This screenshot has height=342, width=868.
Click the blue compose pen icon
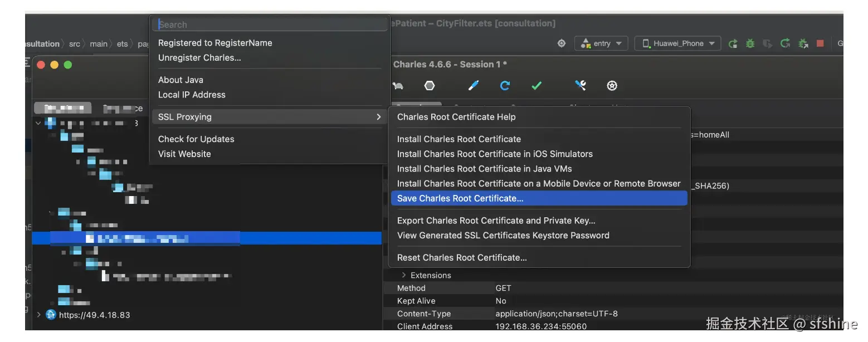pyautogui.click(x=473, y=86)
